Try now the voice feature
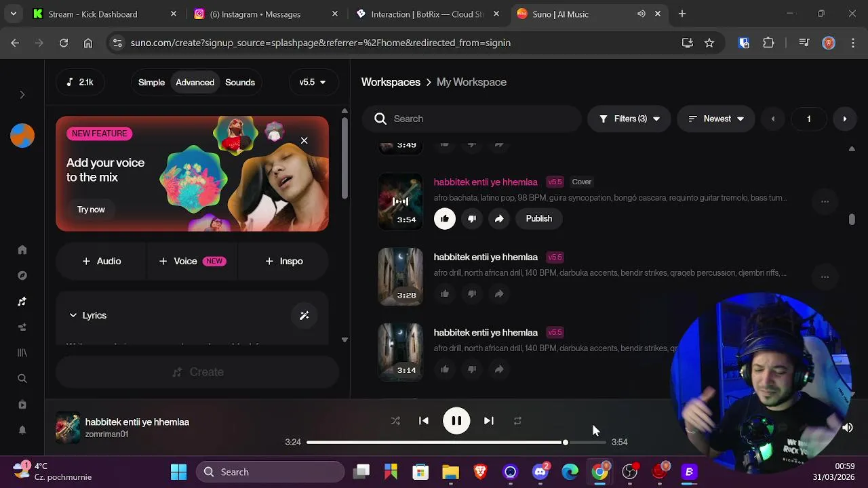 pos(91,209)
